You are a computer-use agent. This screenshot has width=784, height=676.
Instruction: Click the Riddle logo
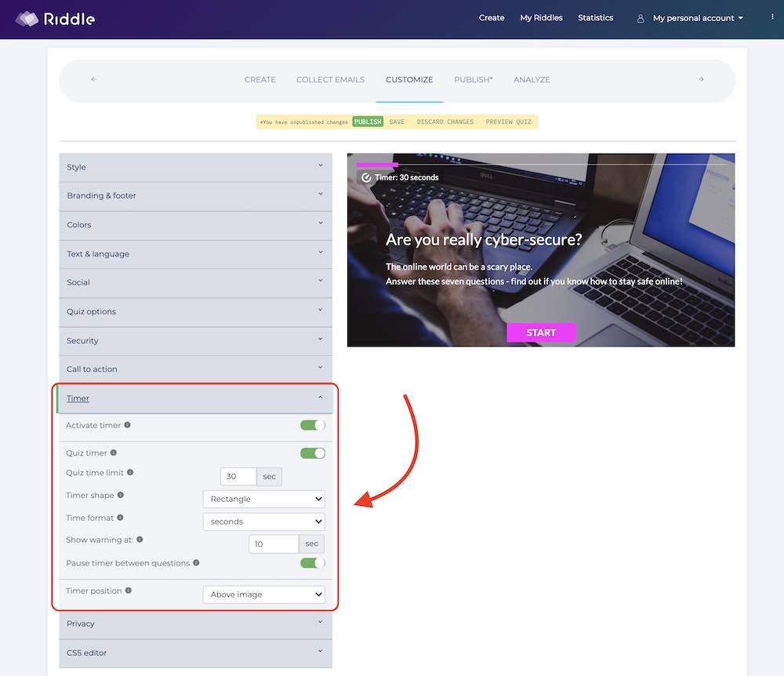[55, 19]
